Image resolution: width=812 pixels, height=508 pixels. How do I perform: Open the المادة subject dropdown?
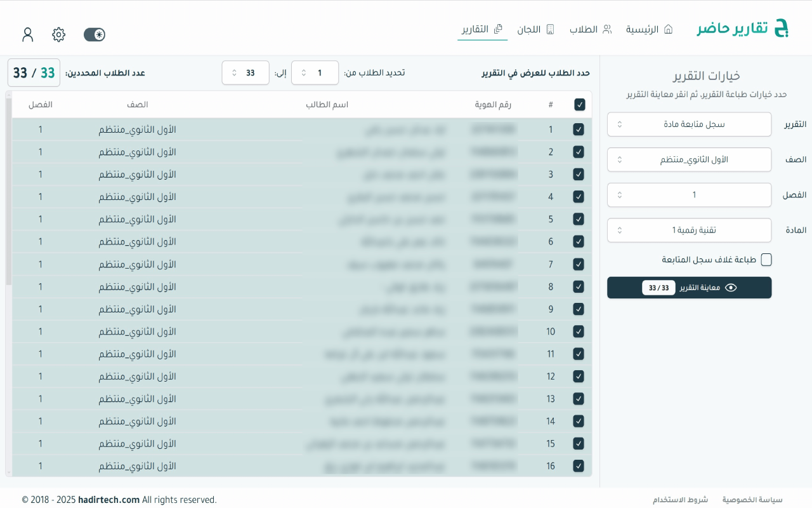[689, 230]
